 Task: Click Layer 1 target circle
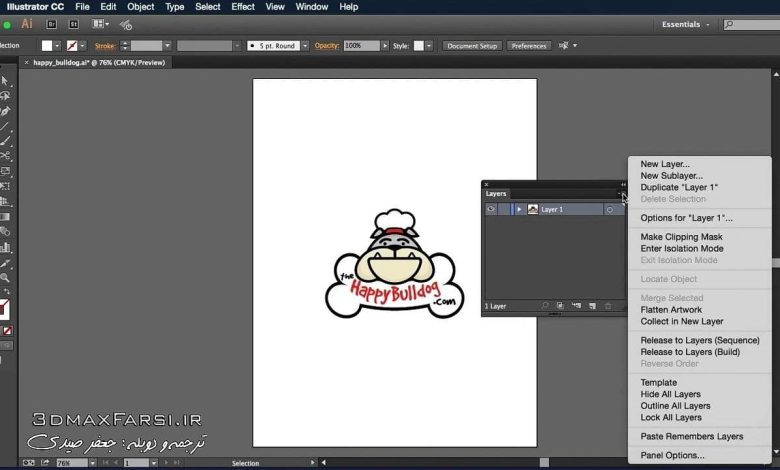point(610,209)
